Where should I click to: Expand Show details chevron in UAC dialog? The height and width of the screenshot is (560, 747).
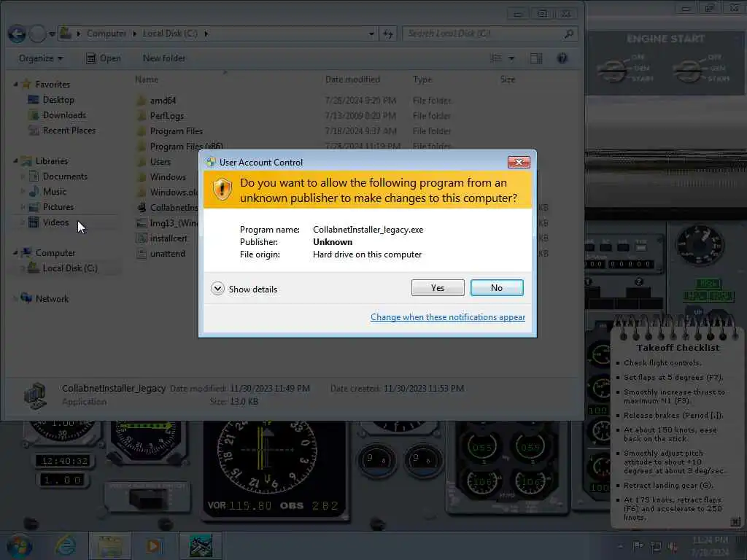tap(217, 289)
